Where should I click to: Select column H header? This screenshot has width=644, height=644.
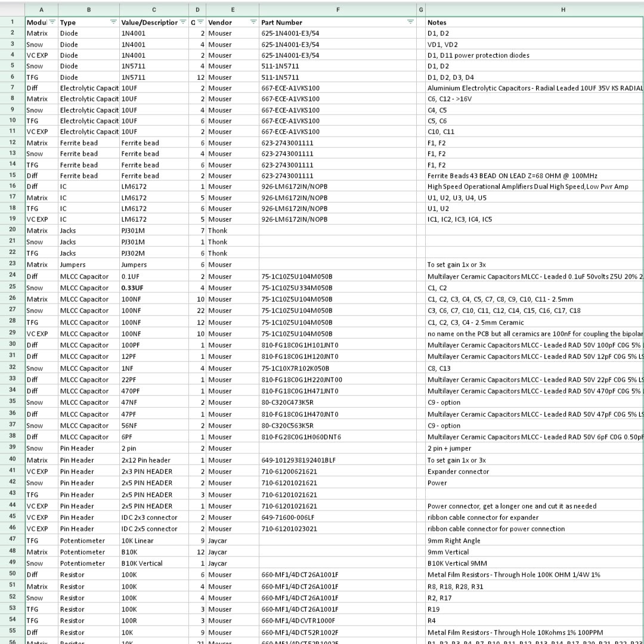563,10
